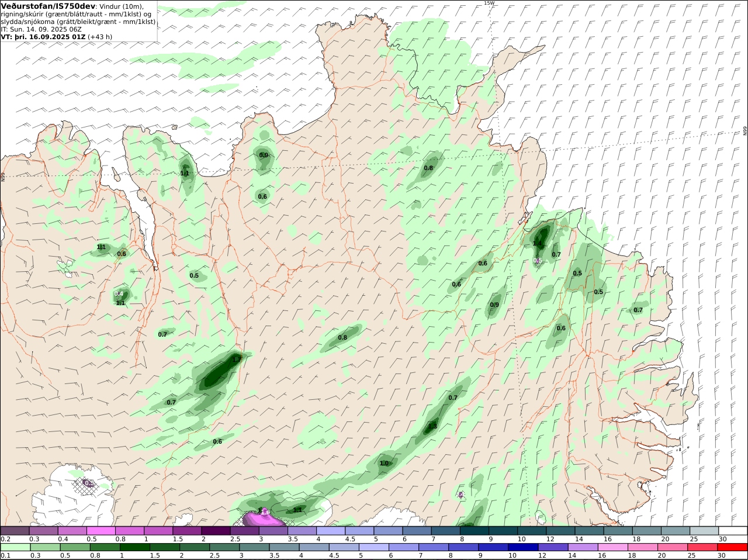The height and width of the screenshot is (560, 748).
Task: Pick the deep navy blue swatch between 10 and 12 in the lower legend row
Action: tap(524, 548)
